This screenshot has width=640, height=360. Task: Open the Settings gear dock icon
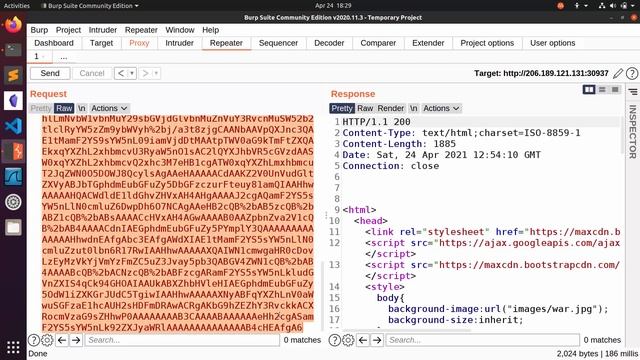(13, 202)
